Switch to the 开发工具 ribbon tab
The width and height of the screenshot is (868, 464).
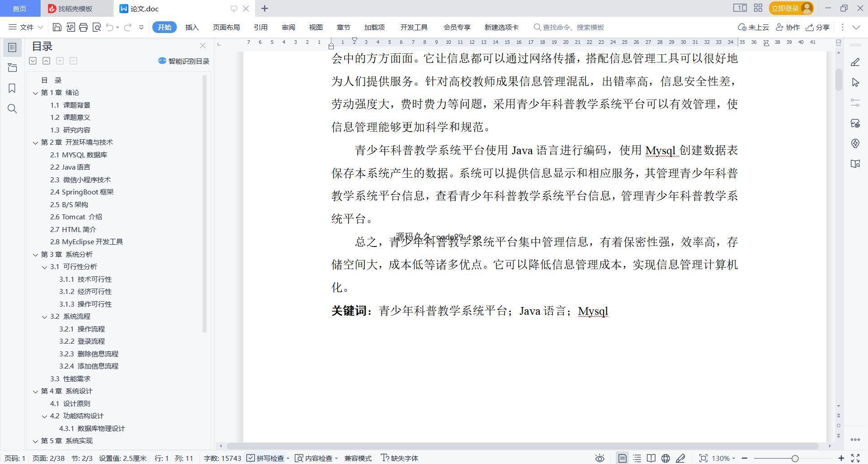click(x=414, y=27)
